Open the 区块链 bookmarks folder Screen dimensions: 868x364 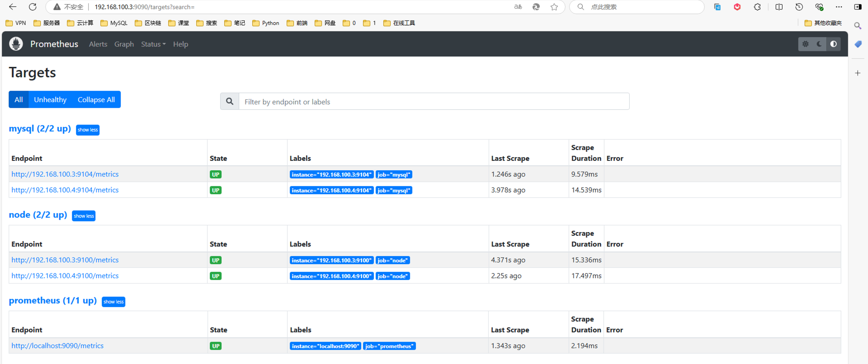point(148,23)
